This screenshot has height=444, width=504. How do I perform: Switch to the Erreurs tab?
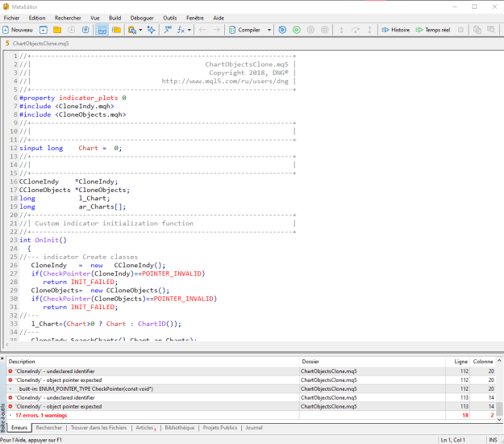[19, 428]
